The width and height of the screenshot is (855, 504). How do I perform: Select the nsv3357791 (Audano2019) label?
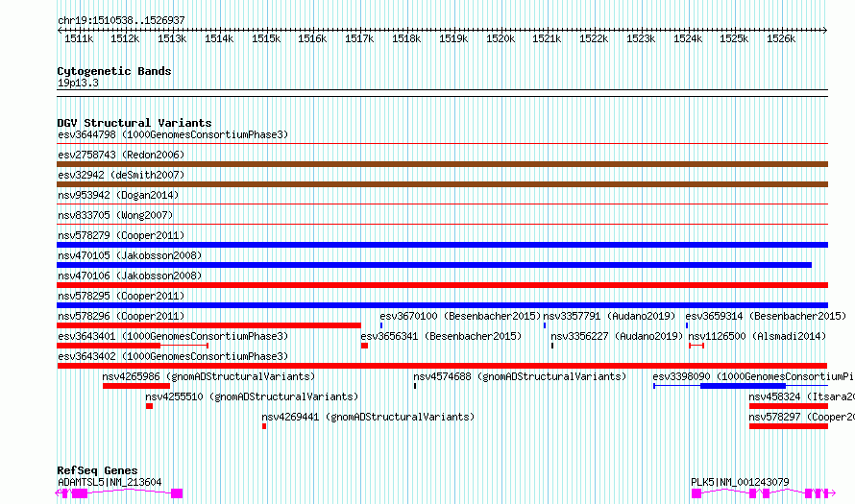click(609, 316)
